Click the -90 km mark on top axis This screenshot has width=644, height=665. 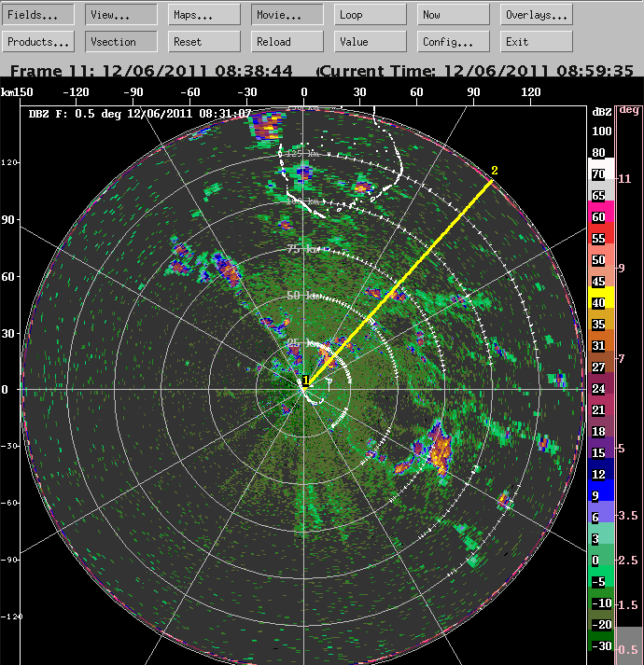click(133, 92)
